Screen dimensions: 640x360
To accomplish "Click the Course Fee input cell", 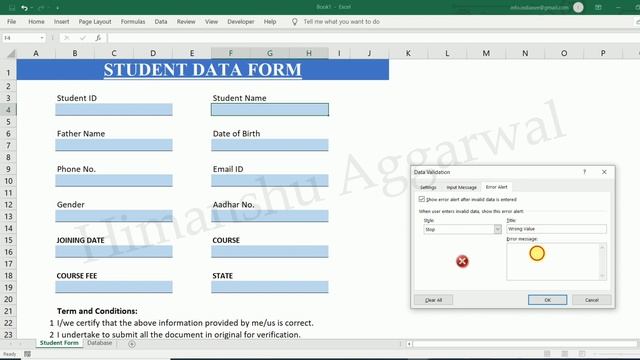I will (114, 287).
